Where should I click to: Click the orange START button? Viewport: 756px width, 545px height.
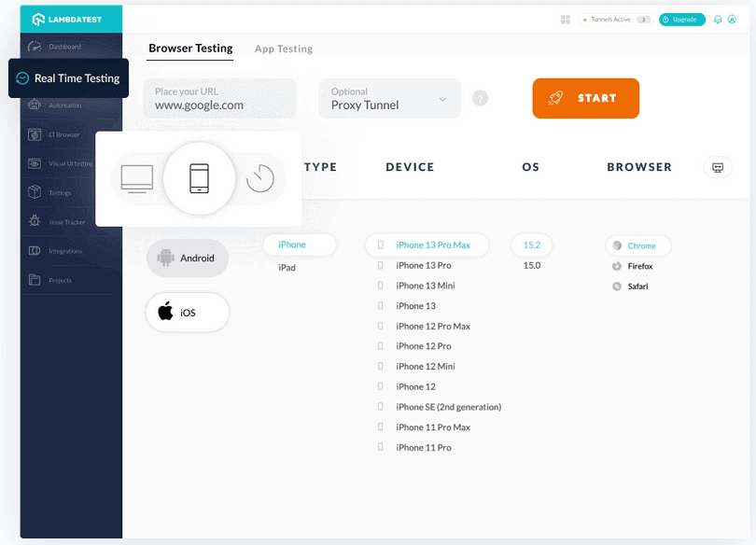[586, 98]
